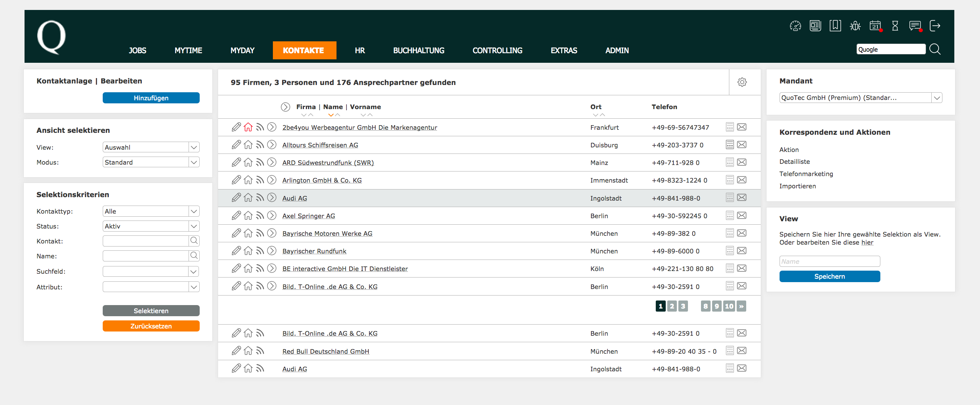Open the calendar icon with notification
Screen dimensions: 980x405
pyautogui.click(x=875, y=26)
